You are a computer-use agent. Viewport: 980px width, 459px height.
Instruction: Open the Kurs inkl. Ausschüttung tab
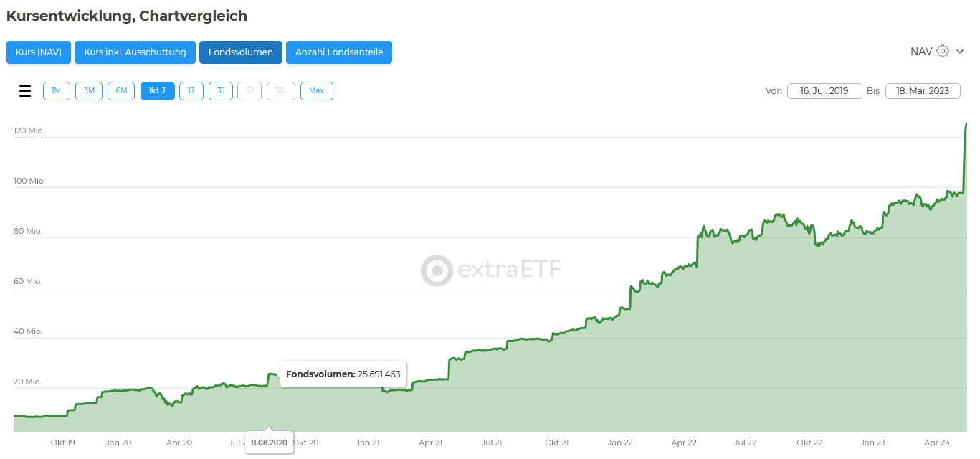pos(135,52)
